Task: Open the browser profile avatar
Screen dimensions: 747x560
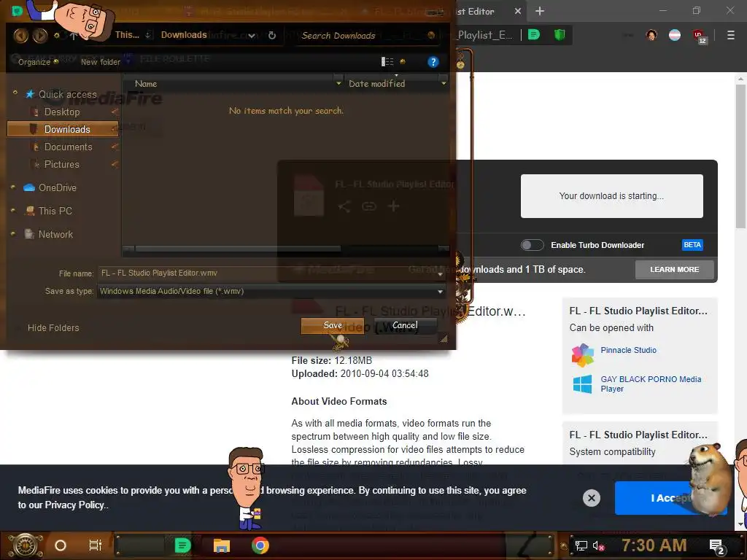Action: 651,35
